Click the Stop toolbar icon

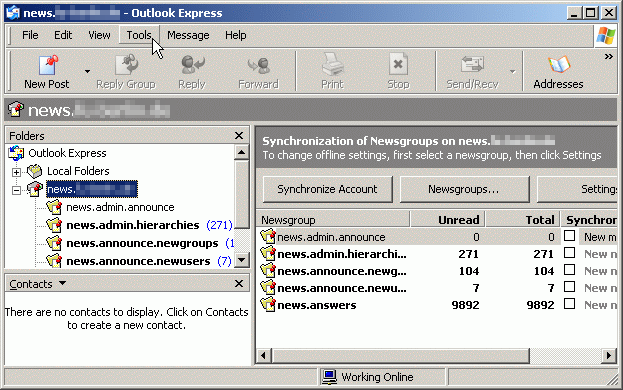[x=398, y=64]
